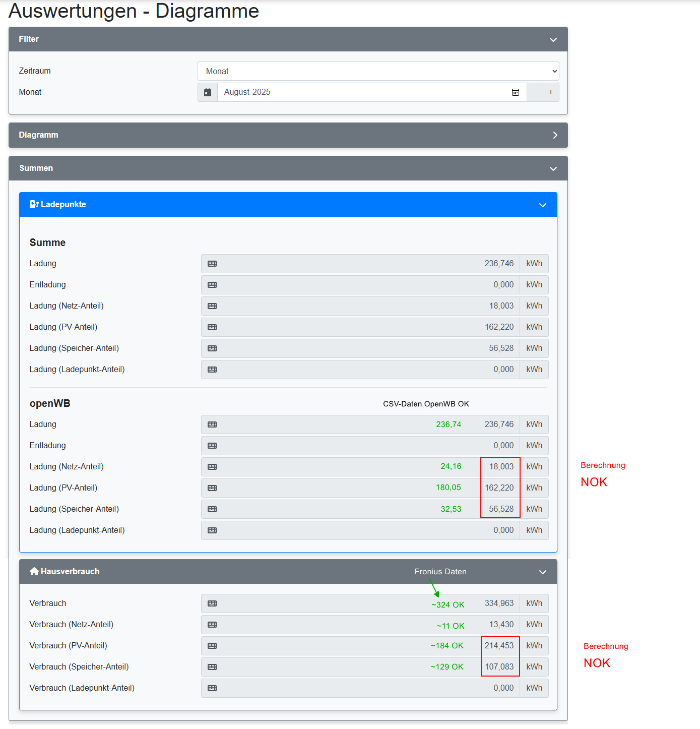The width and height of the screenshot is (700, 729).
Task: Click Verbrauch (Netz-Anteil) value 13,430
Action: (501, 625)
